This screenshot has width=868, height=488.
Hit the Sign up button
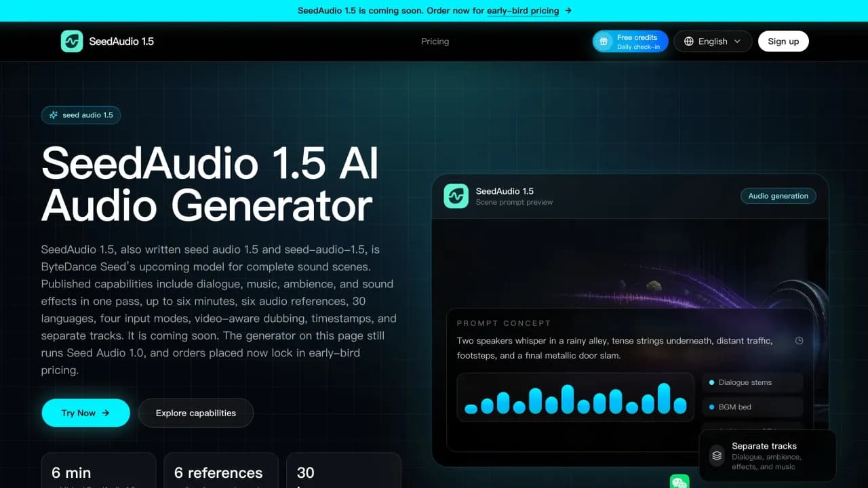point(783,41)
